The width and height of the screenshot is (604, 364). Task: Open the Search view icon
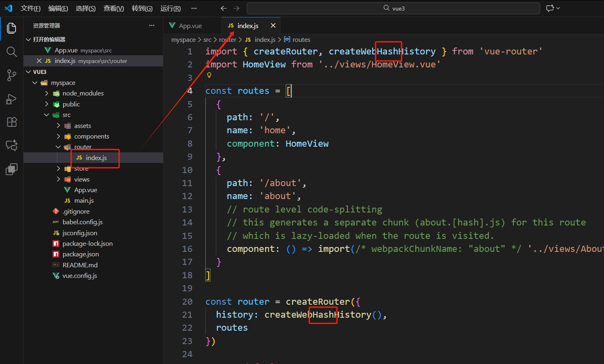point(11,52)
